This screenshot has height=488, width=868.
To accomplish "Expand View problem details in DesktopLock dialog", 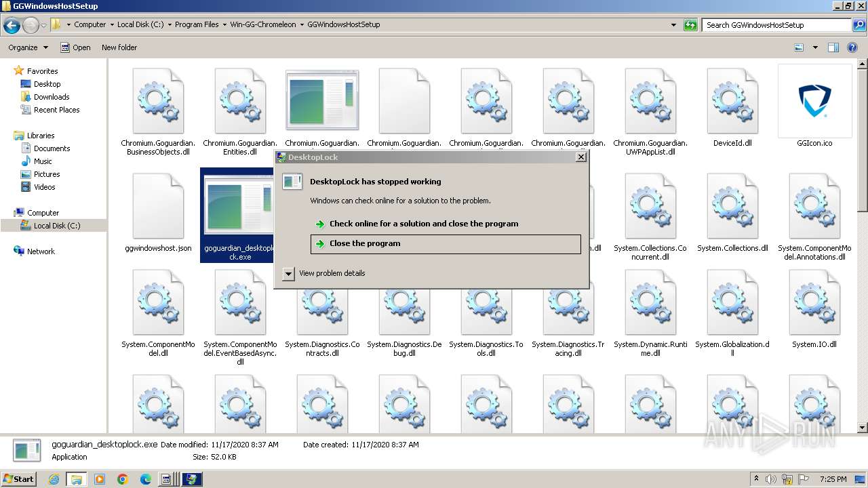I will pos(288,273).
